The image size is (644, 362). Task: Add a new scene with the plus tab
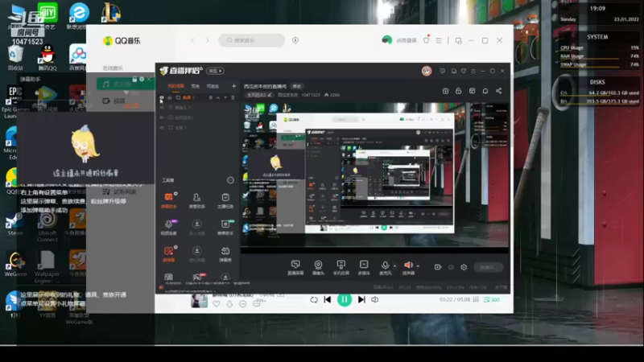233,86
